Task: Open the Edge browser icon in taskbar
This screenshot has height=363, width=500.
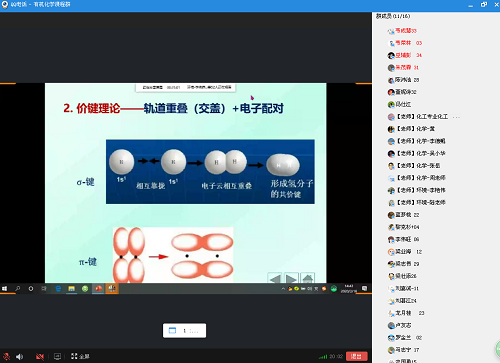Action: coord(58,289)
